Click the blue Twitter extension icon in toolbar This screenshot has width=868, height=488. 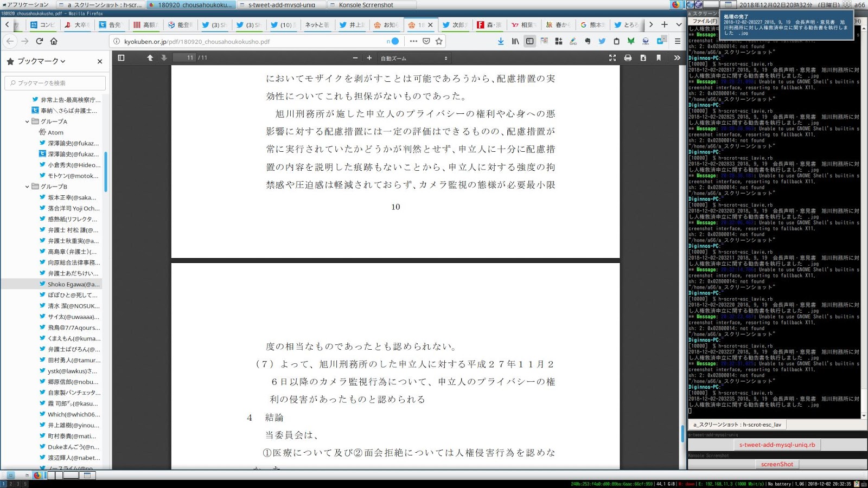(602, 41)
